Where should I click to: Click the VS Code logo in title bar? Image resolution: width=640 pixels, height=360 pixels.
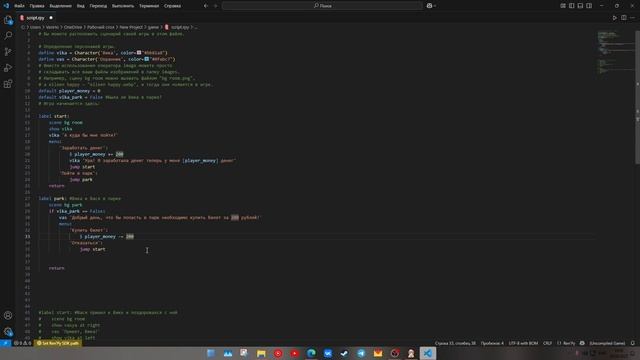coord(6,6)
